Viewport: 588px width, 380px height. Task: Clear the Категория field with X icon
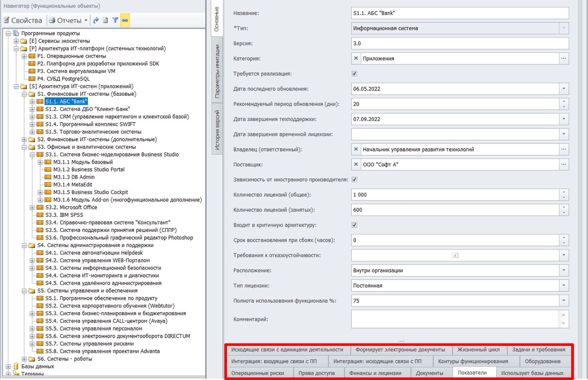[x=356, y=58]
